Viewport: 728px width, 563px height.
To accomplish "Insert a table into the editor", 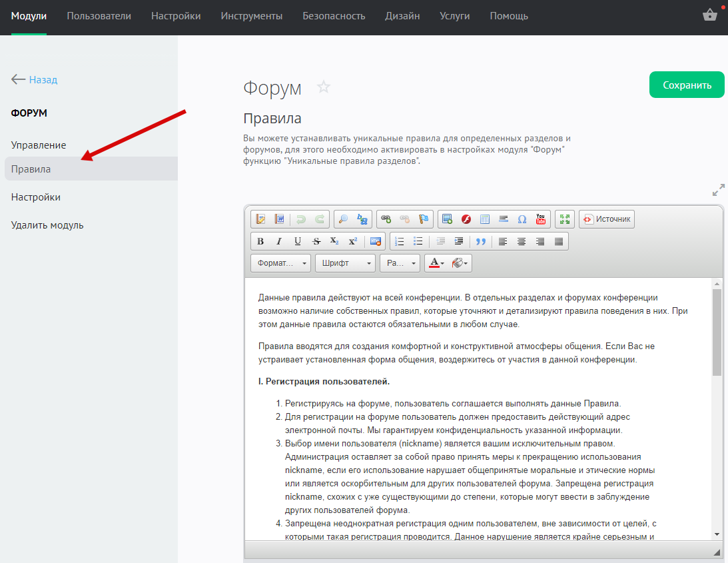I will (485, 219).
